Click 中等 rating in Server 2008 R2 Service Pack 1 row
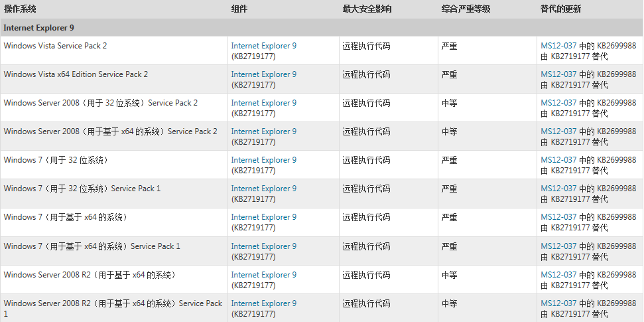The image size is (644, 322). coord(449,303)
